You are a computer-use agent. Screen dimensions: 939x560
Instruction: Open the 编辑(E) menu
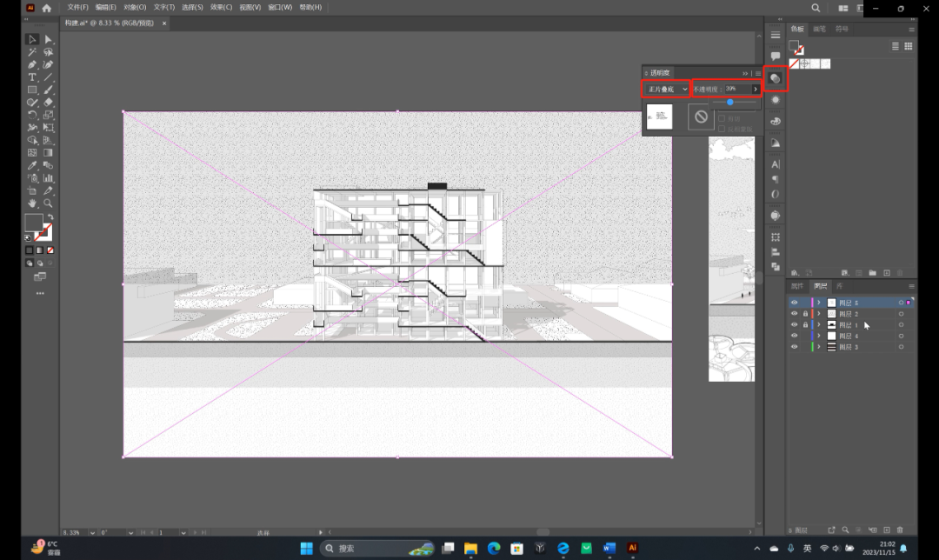(x=106, y=7)
